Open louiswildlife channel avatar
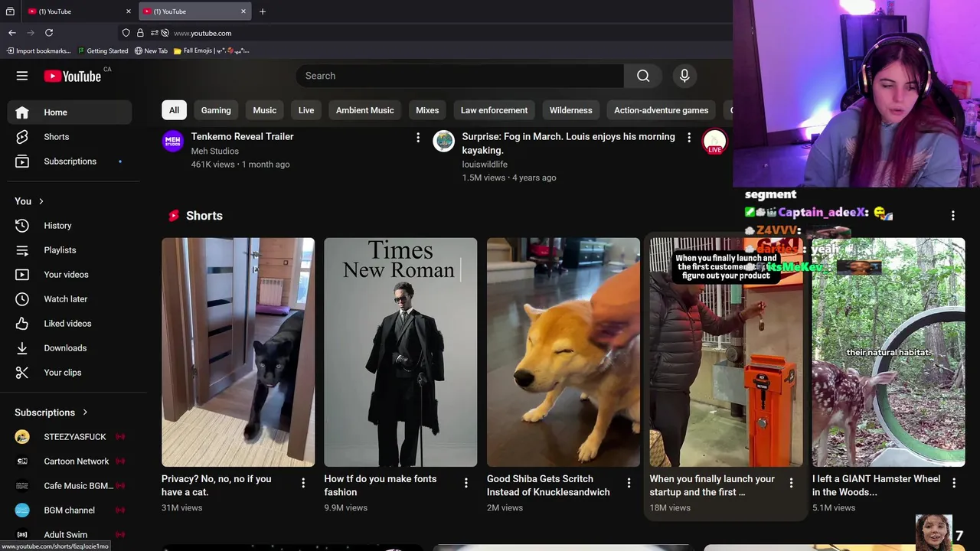This screenshot has height=551, width=980. (444, 141)
